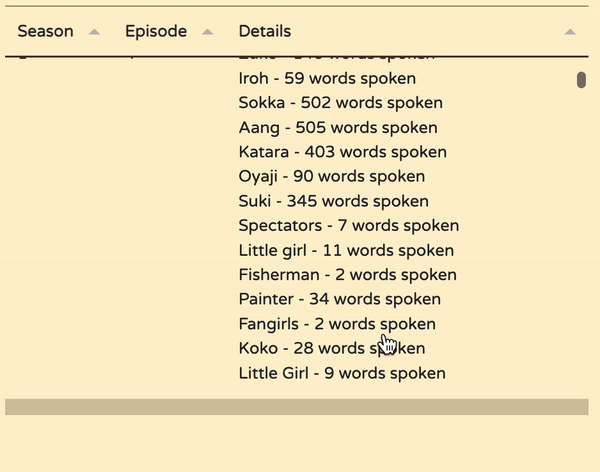Click the Suki 345 words spoken line
The height and width of the screenshot is (472, 600).
[x=333, y=201]
